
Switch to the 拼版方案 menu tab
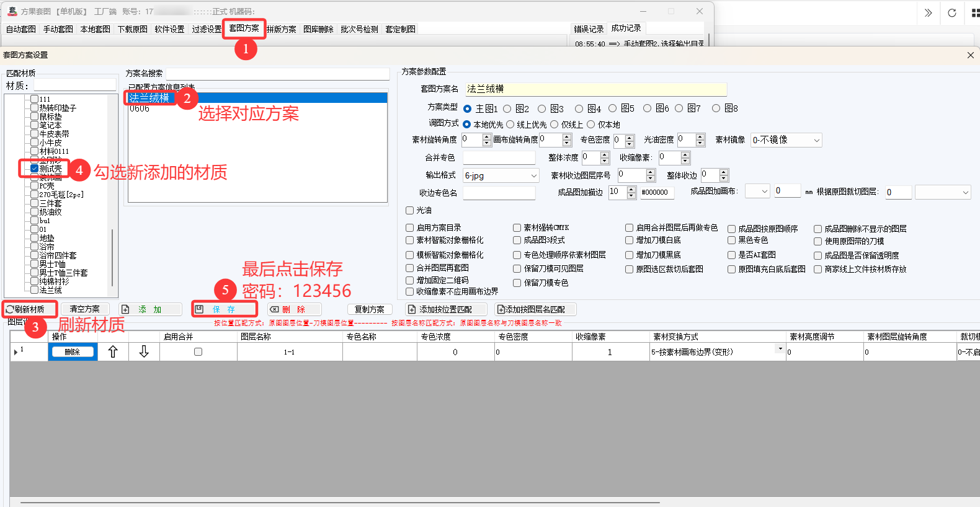tap(282, 29)
